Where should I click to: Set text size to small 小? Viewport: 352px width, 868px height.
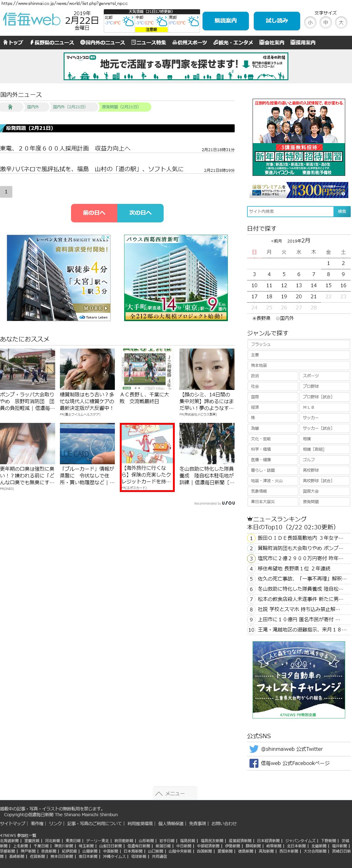[310, 23]
